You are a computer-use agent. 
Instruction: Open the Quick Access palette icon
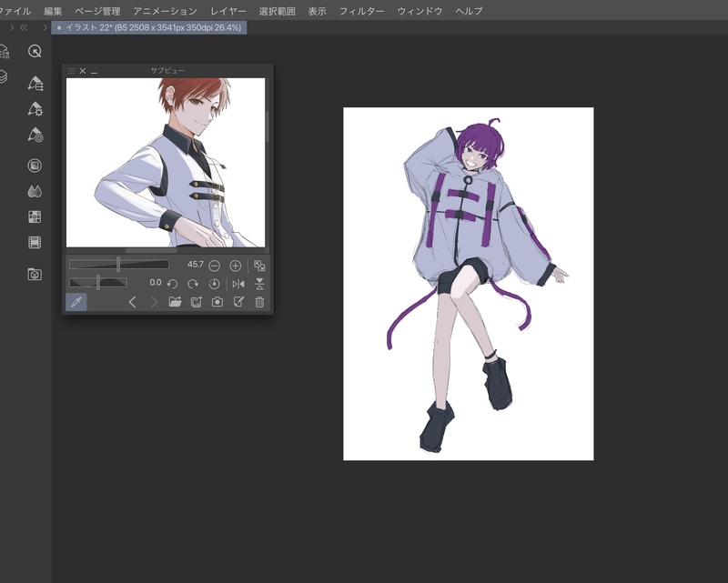pyautogui.click(x=35, y=51)
